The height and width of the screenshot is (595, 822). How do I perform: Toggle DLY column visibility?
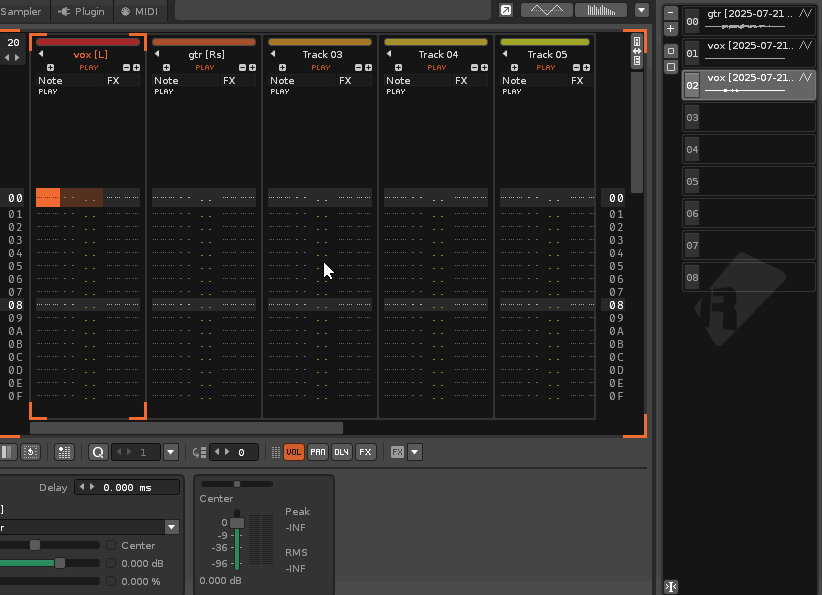click(341, 452)
